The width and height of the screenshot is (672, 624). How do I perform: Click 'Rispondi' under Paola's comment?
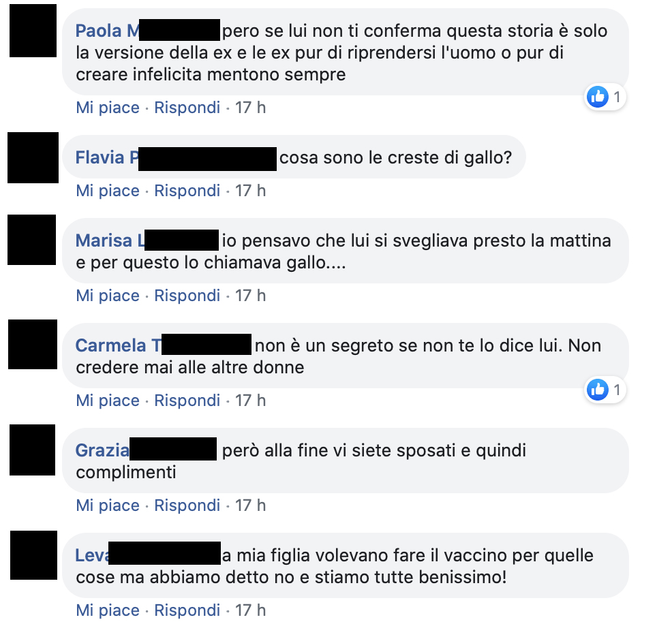(187, 108)
